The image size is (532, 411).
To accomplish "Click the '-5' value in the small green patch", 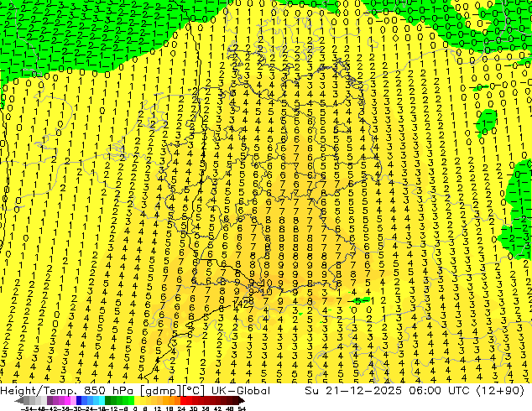I will [x=356, y=301].
